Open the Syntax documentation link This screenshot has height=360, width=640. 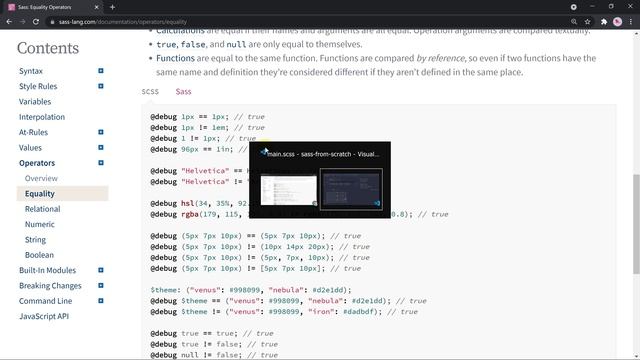tap(31, 71)
